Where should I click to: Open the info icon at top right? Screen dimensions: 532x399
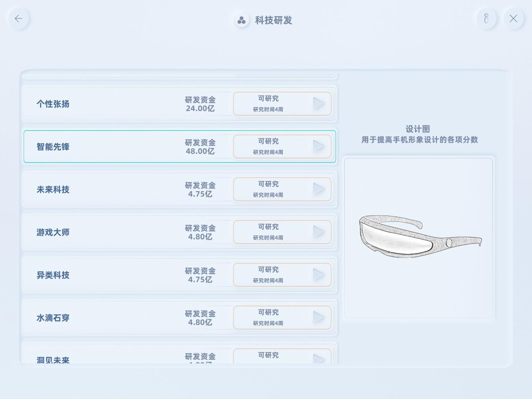point(486,19)
